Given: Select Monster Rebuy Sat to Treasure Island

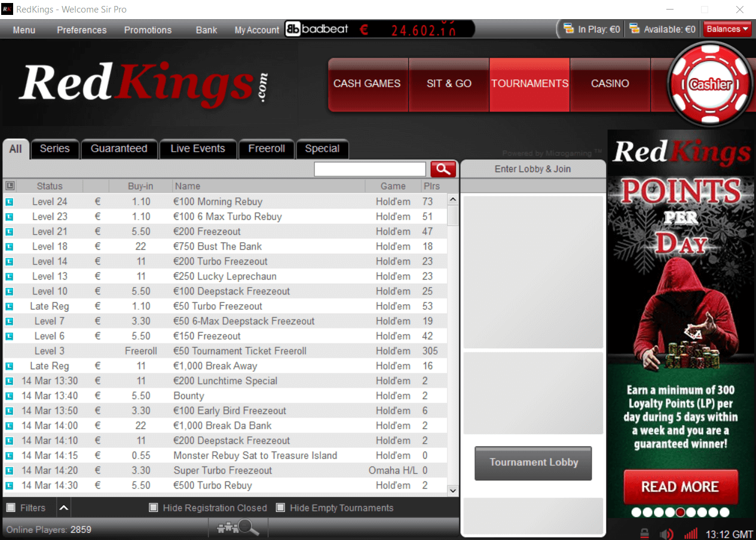Looking at the screenshot, I should [x=225, y=456].
